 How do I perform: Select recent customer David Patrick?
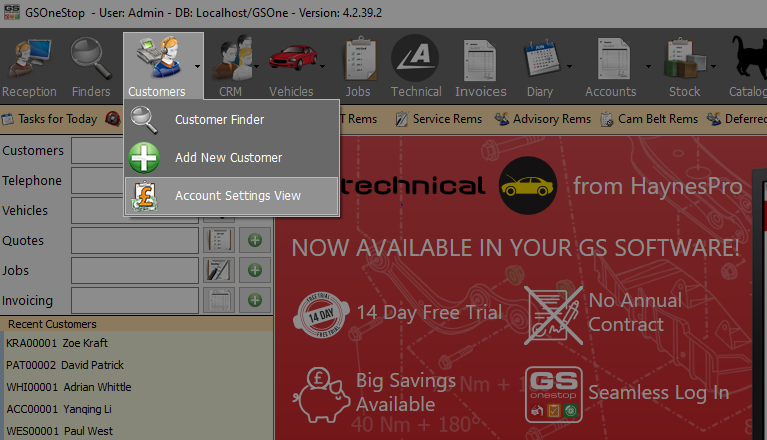[65, 365]
